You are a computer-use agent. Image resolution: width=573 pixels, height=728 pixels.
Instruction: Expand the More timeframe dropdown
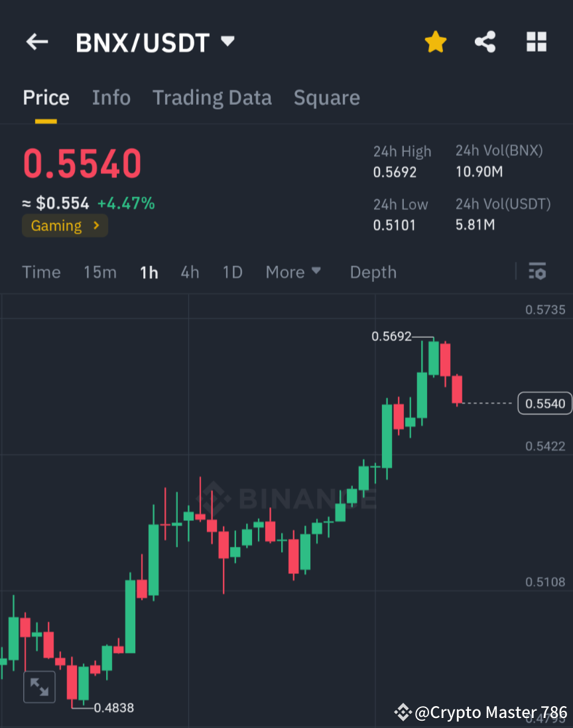coord(292,271)
